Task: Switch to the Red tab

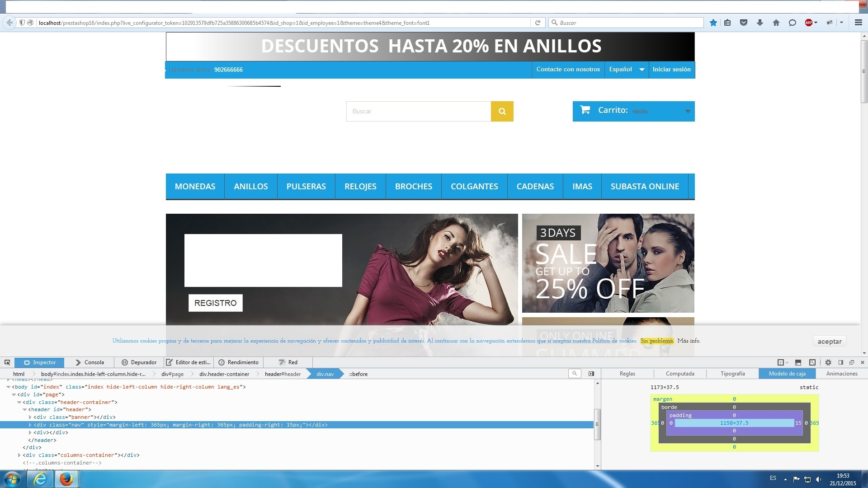Action: 288,362
